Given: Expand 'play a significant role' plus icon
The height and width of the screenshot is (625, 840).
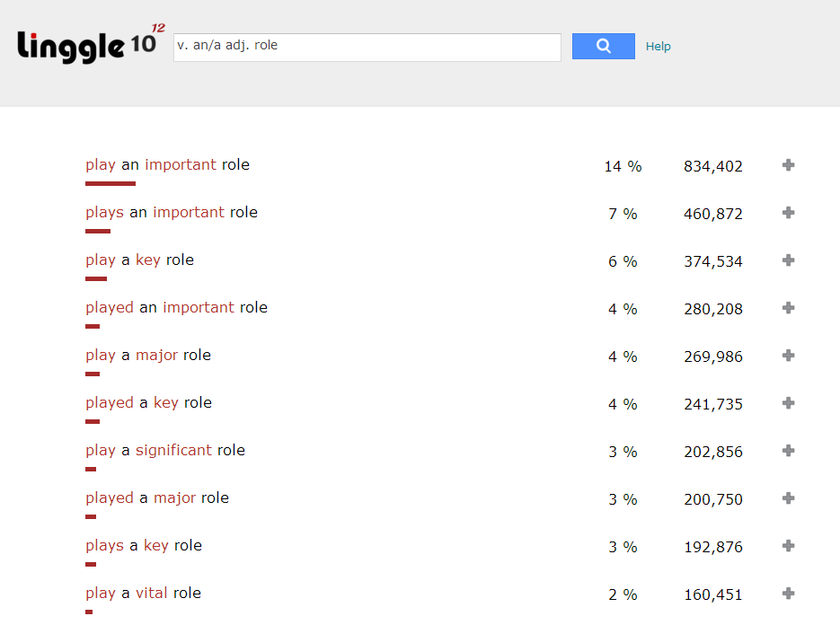Looking at the screenshot, I should (788, 451).
